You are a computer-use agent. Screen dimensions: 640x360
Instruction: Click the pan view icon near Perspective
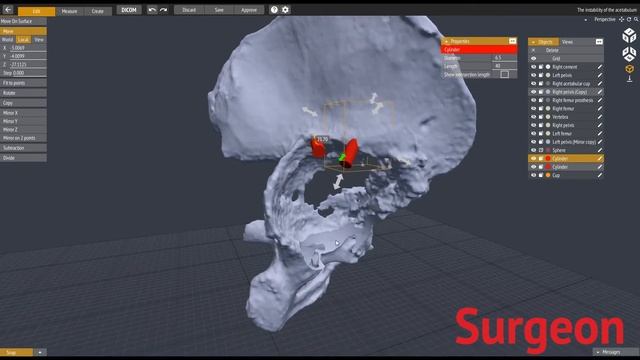pyautogui.click(x=622, y=20)
